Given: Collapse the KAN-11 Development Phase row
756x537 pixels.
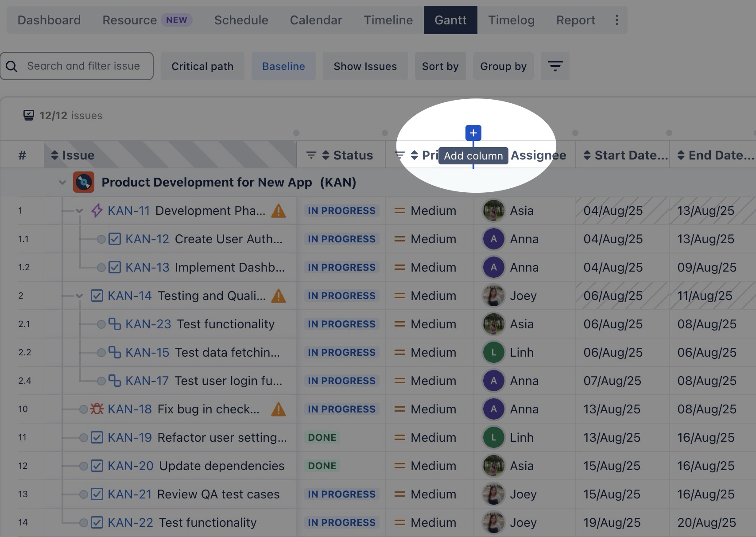Looking at the screenshot, I should 79,211.
